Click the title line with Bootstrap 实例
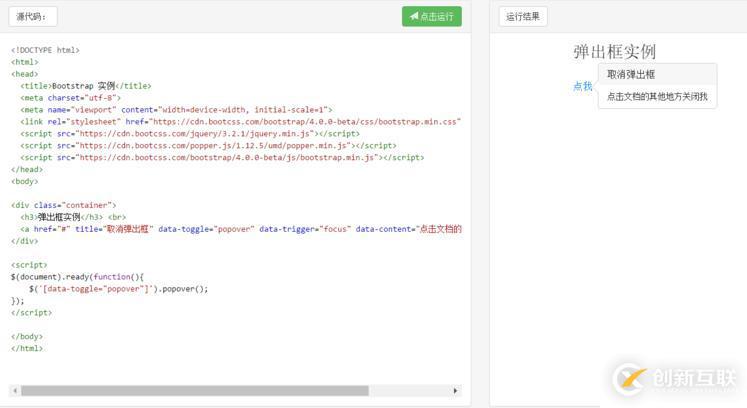The image size is (747, 408). click(86, 86)
